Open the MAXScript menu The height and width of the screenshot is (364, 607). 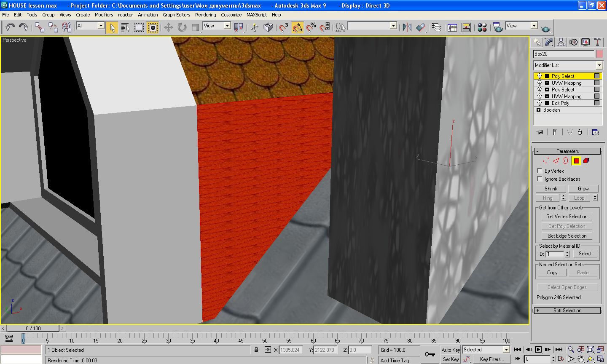coord(257,15)
